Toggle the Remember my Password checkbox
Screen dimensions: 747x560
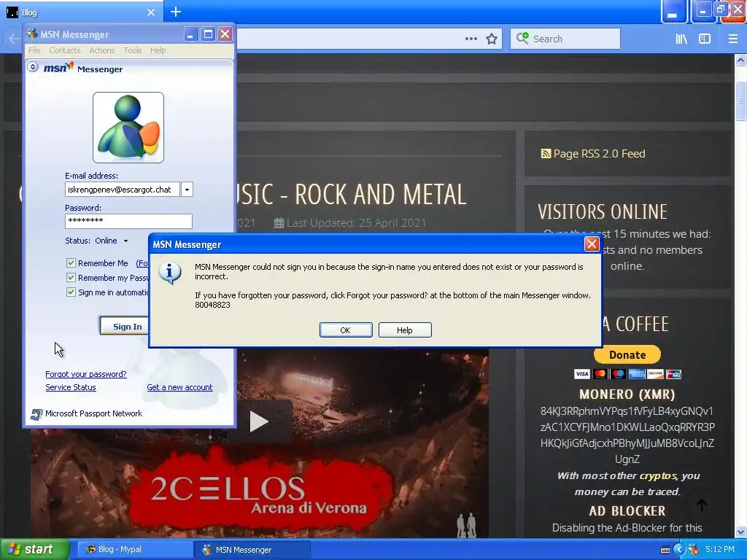[x=71, y=278]
